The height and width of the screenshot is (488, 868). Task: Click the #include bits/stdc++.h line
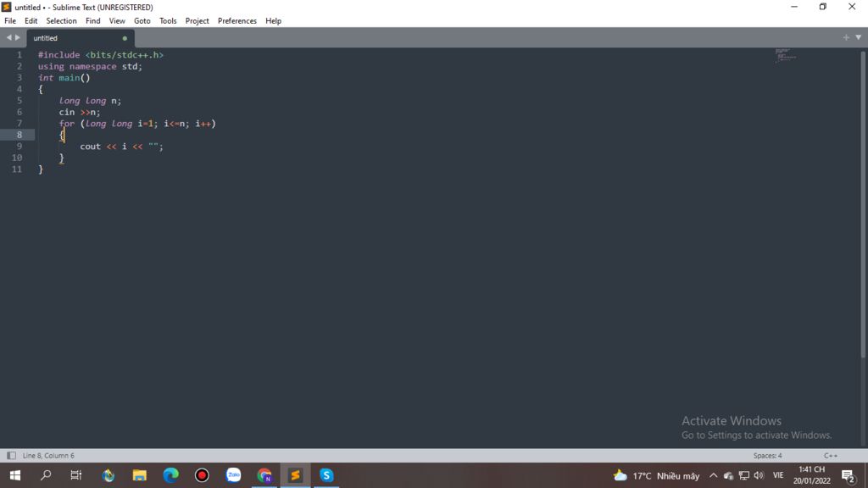(x=101, y=55)
